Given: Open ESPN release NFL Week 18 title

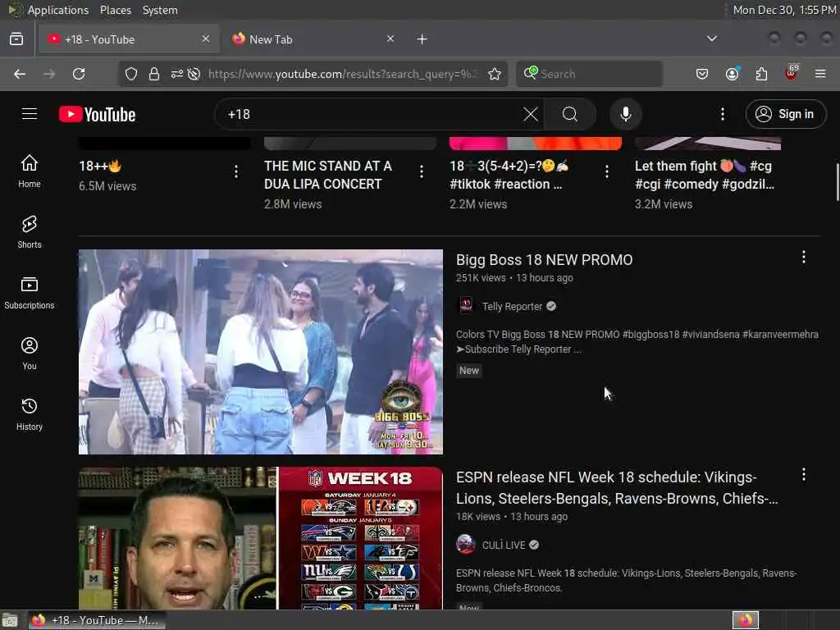Looking at the screenshot, I should tap(617, 487).
